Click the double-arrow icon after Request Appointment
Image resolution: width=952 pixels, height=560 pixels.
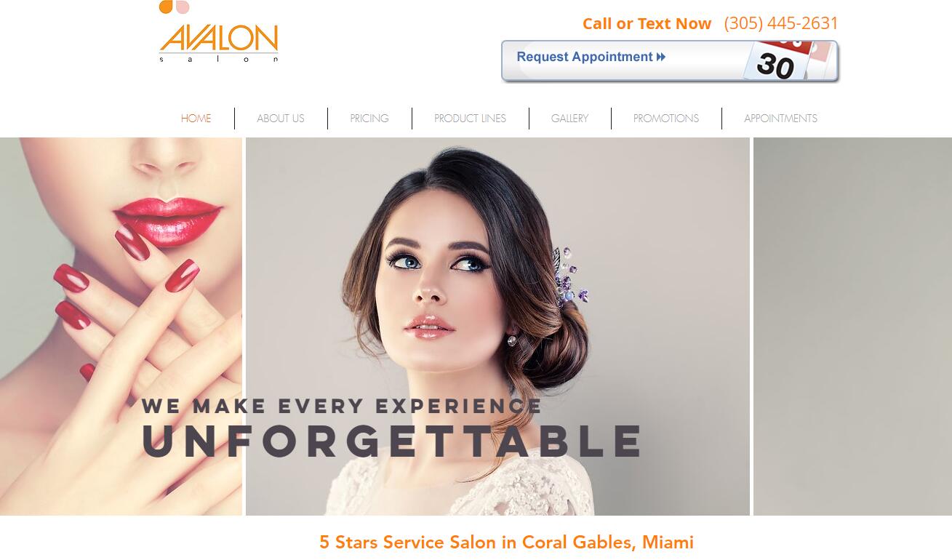pyautogui.click(x=661, y=57)
